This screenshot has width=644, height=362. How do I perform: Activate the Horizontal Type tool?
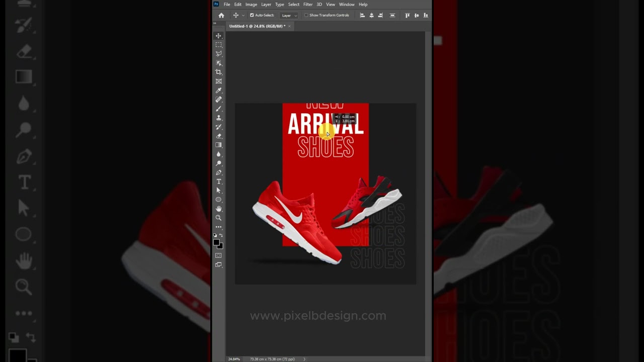[218, 182]
